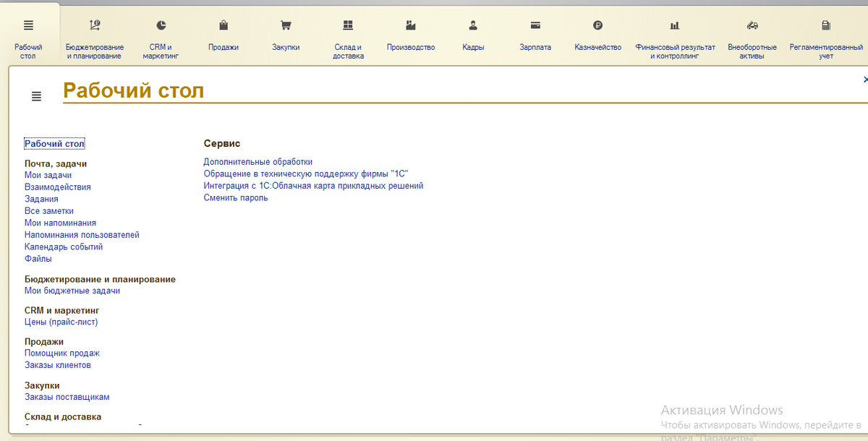Click the Бюджетирование и планирование heading in list
868x441 pixels.
click(x=100, y=279)
